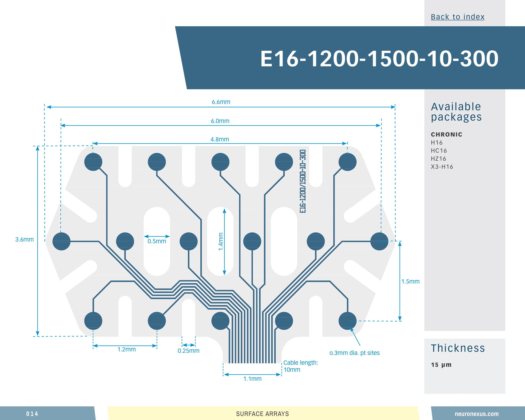Click the 15 µm thickness value

[441, 365]
